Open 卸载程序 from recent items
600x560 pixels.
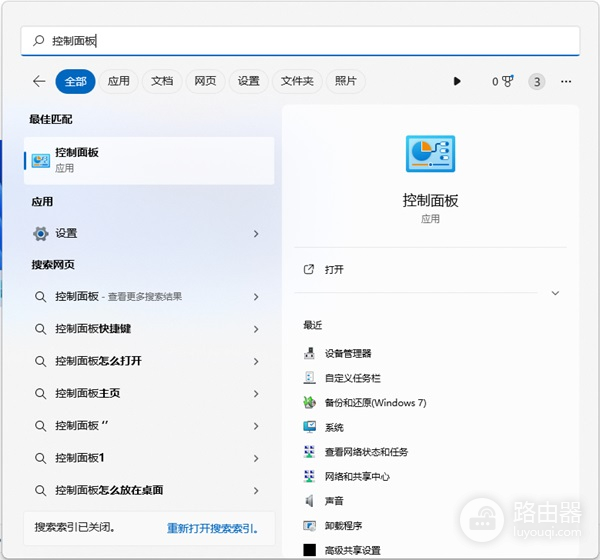point(343,526)
